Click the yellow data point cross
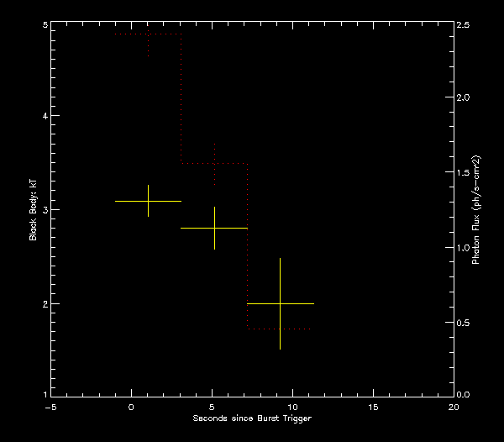This screenshot has height=442, width=504. (148, 201)
